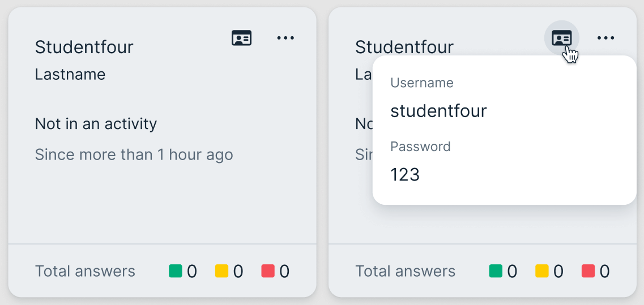
Task: Click Studentfour name on left card
Action: 84,47
